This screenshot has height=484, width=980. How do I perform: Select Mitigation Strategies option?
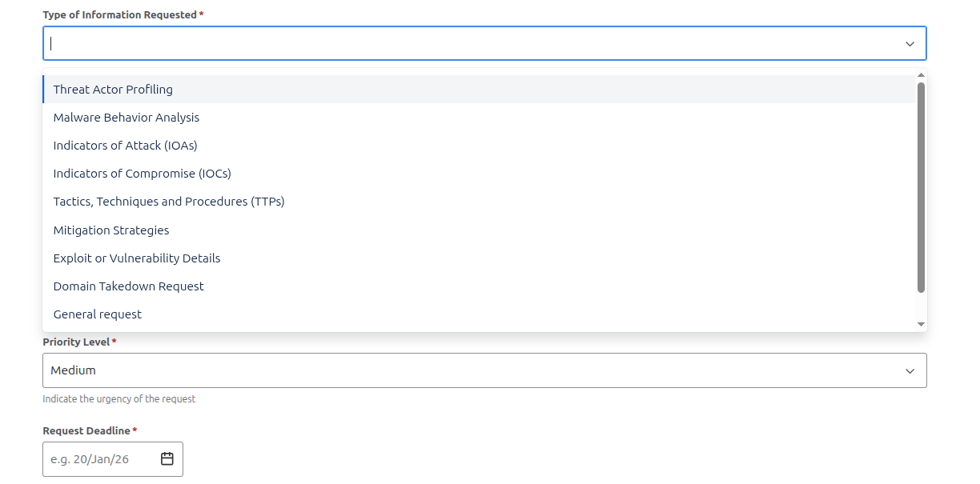tap(111, 230)
